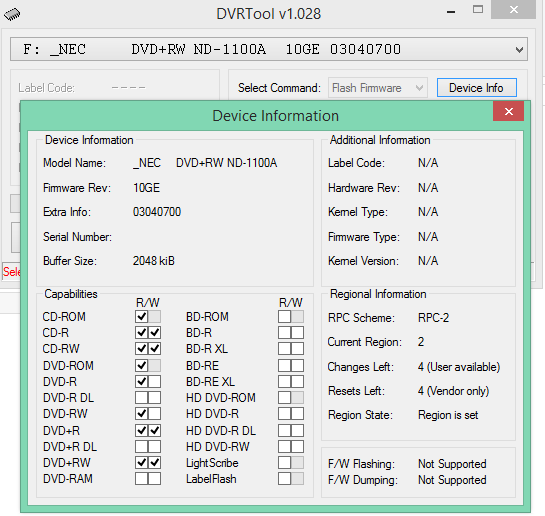545x516 pixels.
Task: Toggle CD-RW read checkbox
Action: click(141, 349)
